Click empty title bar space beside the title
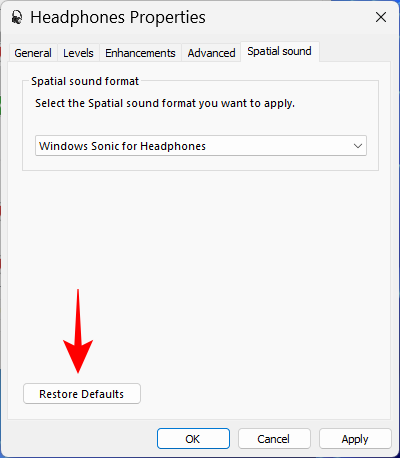This screenshot has height=458, width=400. coord(287,17)
